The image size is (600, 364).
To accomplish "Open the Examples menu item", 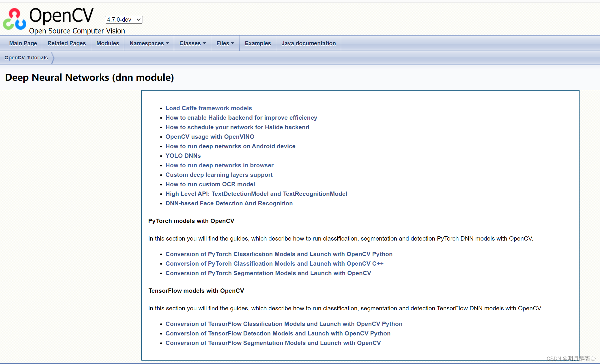I will (x=258, y=43).
